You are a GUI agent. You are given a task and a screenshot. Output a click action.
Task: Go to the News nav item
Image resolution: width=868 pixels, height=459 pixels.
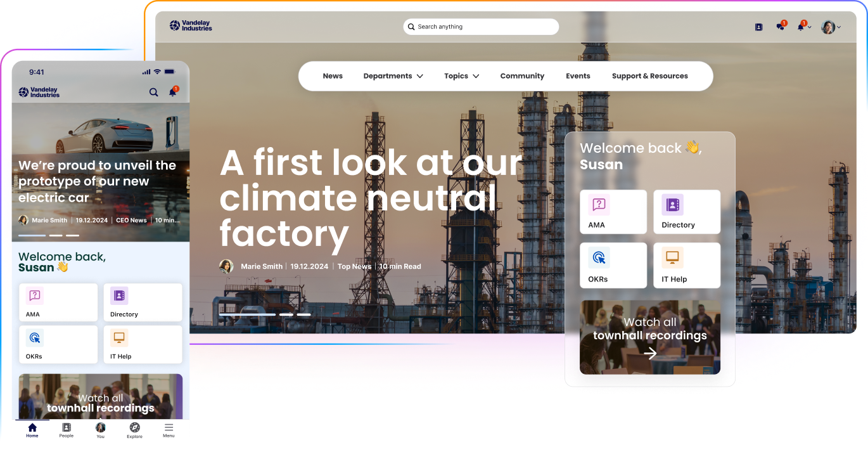(333, 76)
